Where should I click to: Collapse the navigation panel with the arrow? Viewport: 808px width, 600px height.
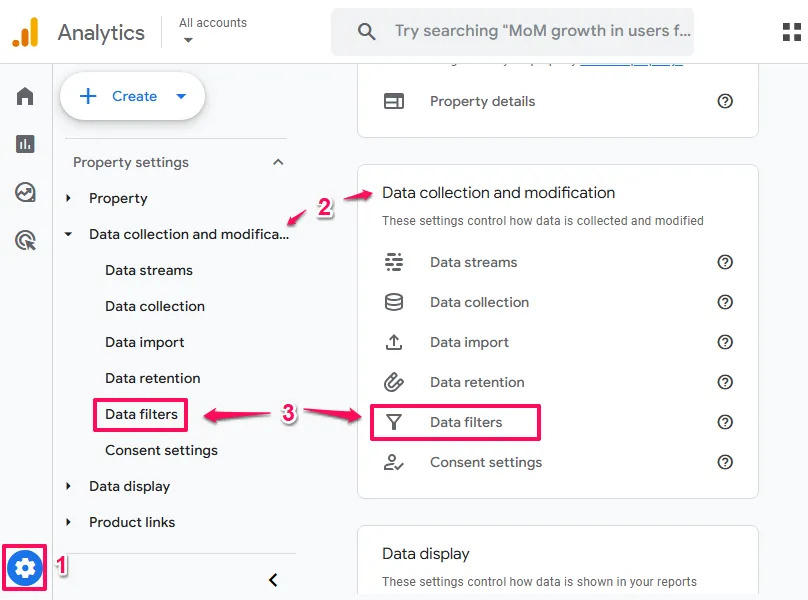coord(273,580)
